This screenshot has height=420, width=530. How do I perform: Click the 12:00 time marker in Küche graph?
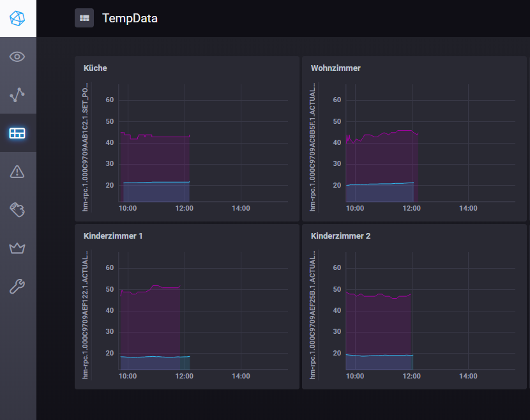click(185, 208)
